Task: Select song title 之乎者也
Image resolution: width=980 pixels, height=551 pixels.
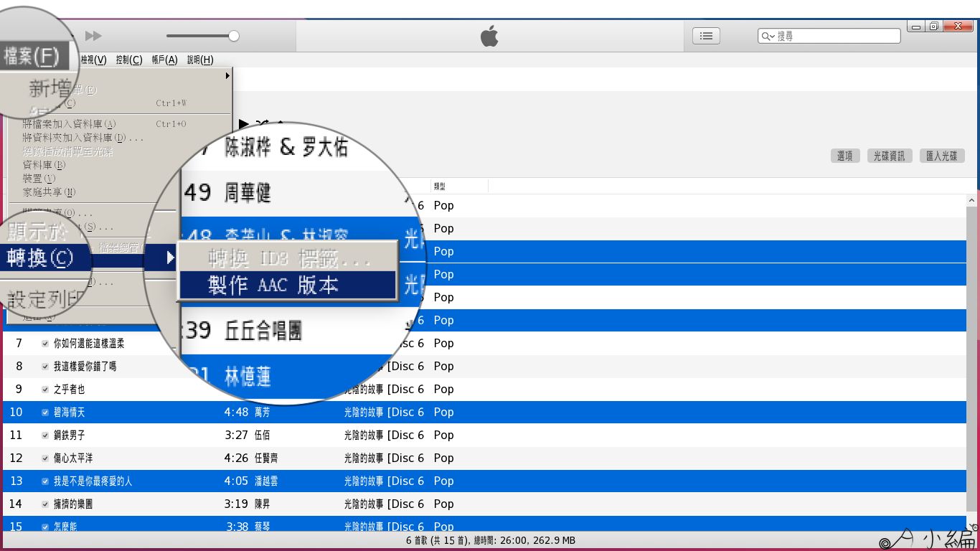Action: tap(70, 390)
